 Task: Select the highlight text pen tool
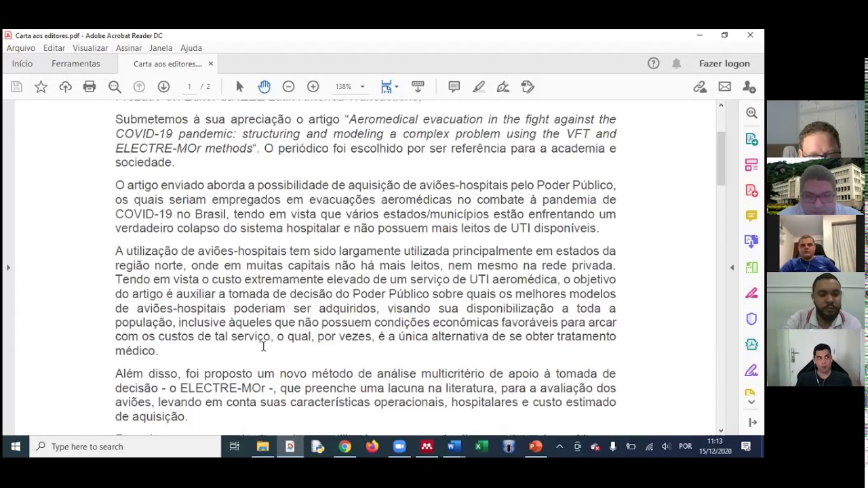pos(479,87)
